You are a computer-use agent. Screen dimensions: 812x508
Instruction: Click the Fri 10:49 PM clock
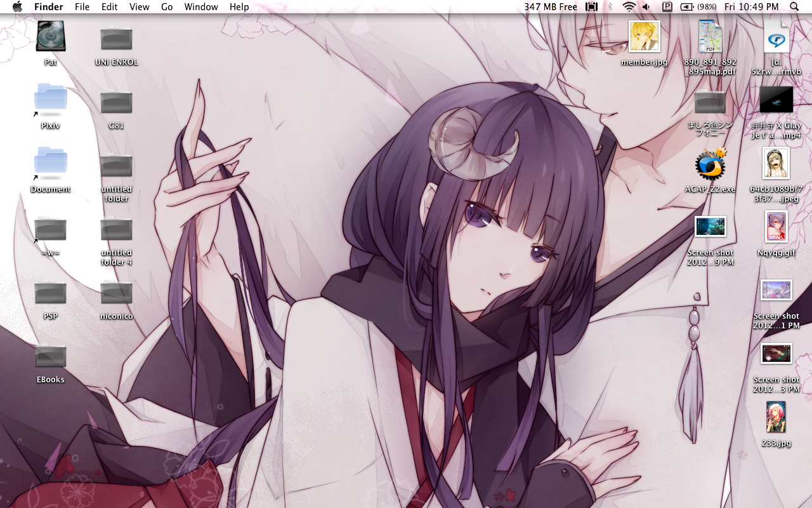(751, 6)
